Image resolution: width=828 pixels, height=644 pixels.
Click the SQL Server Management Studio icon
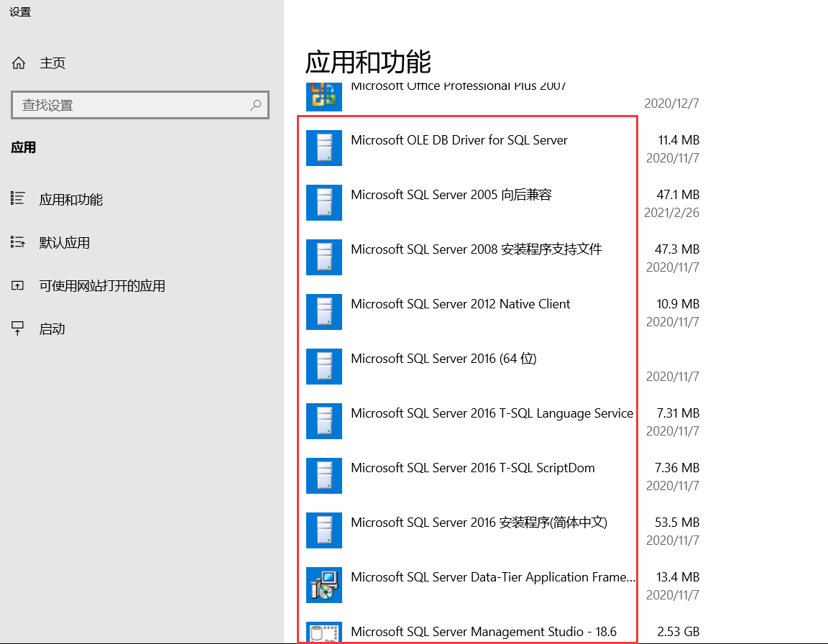pyautogui.click(x=323, y=632)
